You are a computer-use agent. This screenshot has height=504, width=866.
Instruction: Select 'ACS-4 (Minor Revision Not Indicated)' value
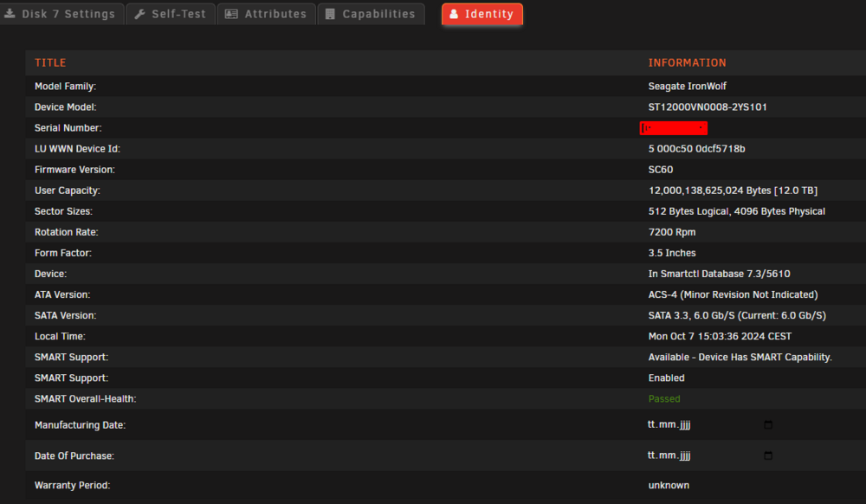coord(733,294)
